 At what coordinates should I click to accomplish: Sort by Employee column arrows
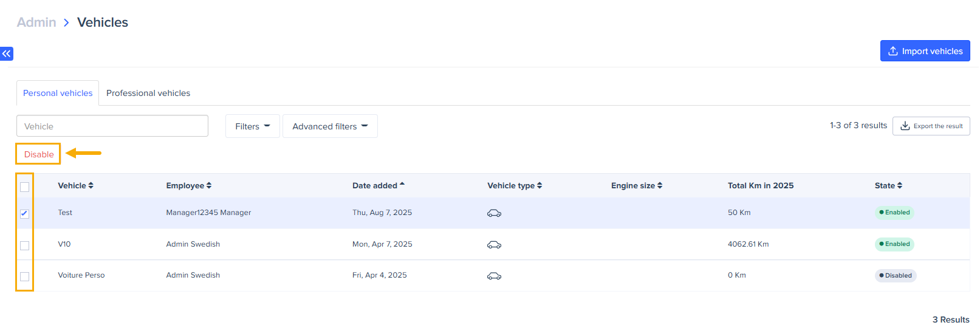click(x=209, y=186)
